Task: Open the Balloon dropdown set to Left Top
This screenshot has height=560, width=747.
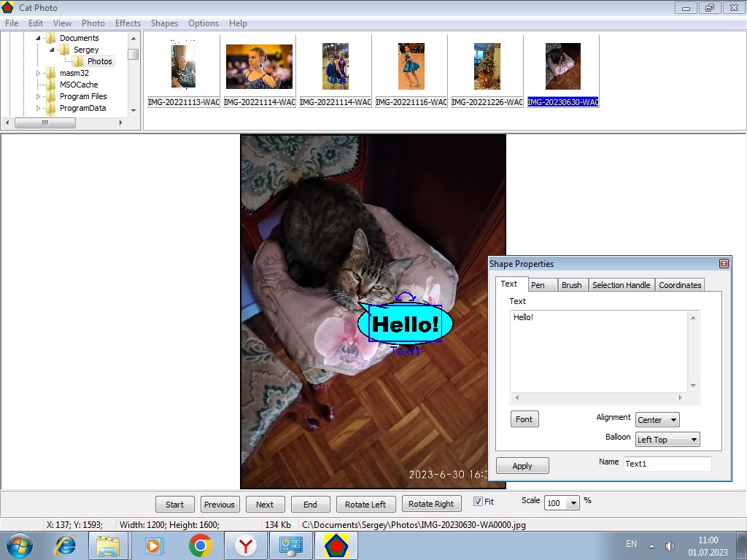Action: 667,439
